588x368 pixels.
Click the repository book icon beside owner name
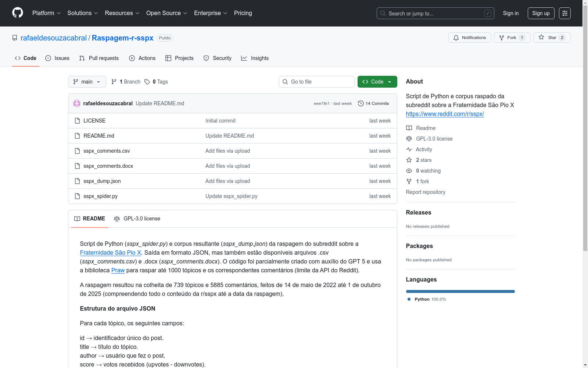[15, 38]
